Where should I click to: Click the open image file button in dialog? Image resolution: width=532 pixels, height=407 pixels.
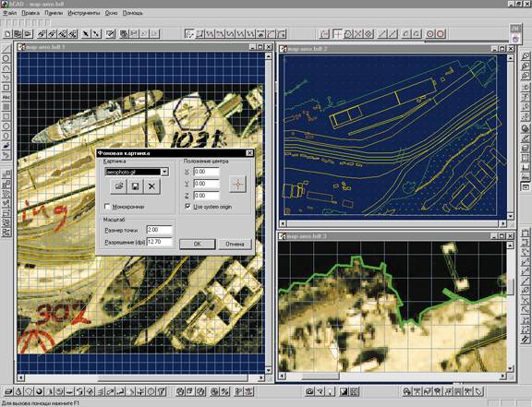119,186
